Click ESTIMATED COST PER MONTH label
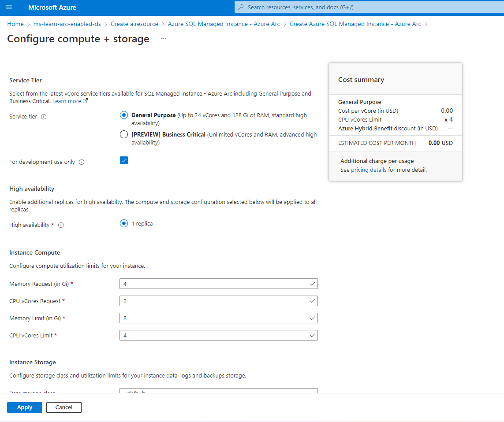This screenshot has height=422, width=504. [377, 143]
